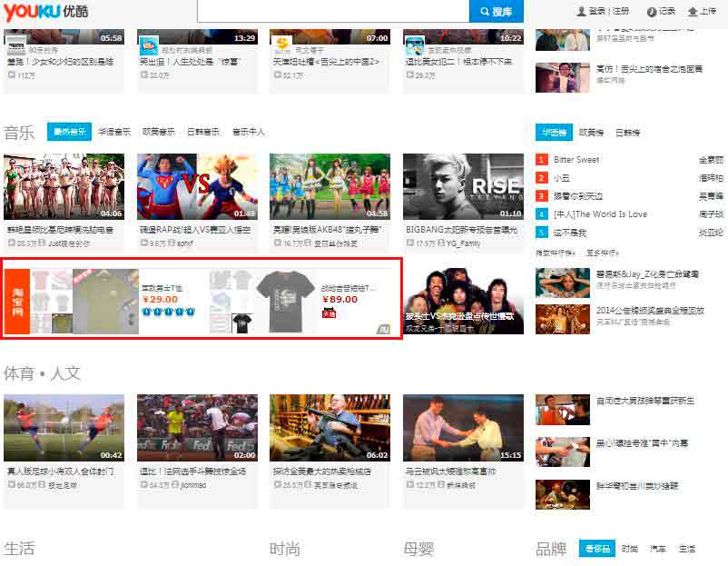Viewport: 728px width, 566px height.
Task: Click channel avatar under the 07:00 video
Action: click(x=281, y=45)
